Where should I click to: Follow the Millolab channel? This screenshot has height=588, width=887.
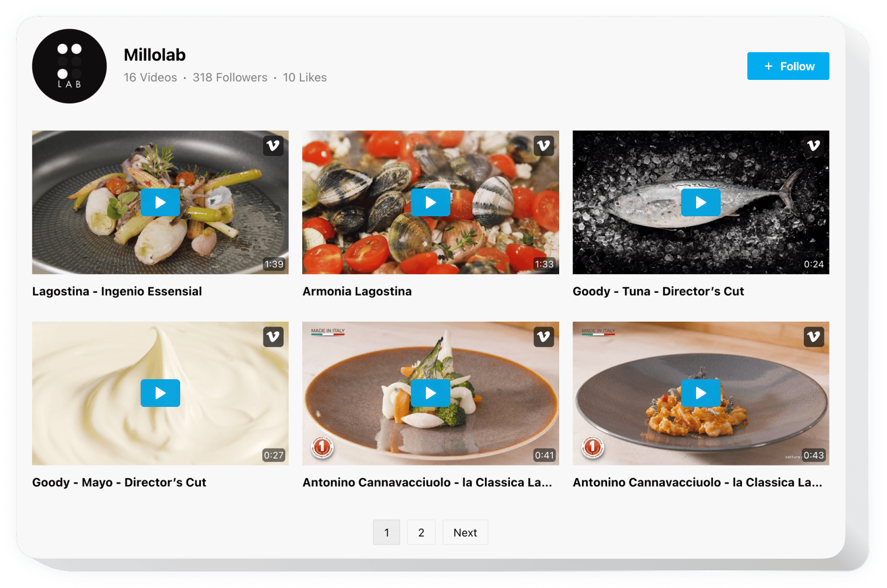click(x=788, y=66)
